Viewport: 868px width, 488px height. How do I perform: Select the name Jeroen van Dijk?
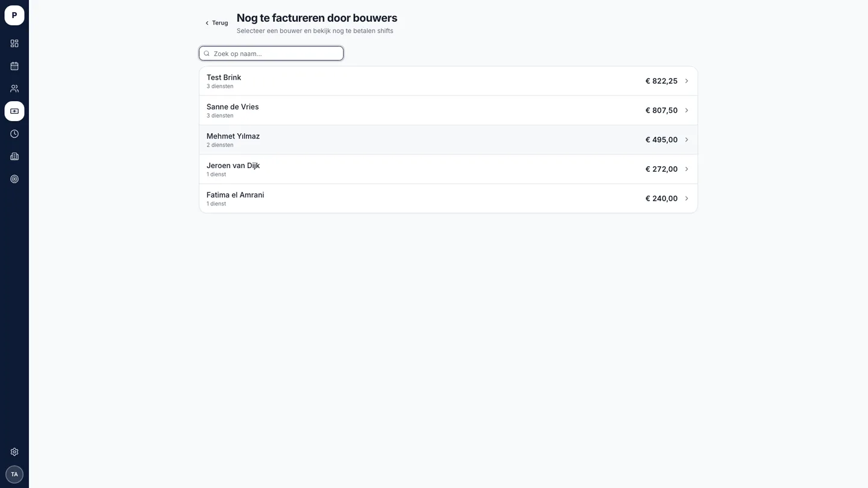pos(233,166)
